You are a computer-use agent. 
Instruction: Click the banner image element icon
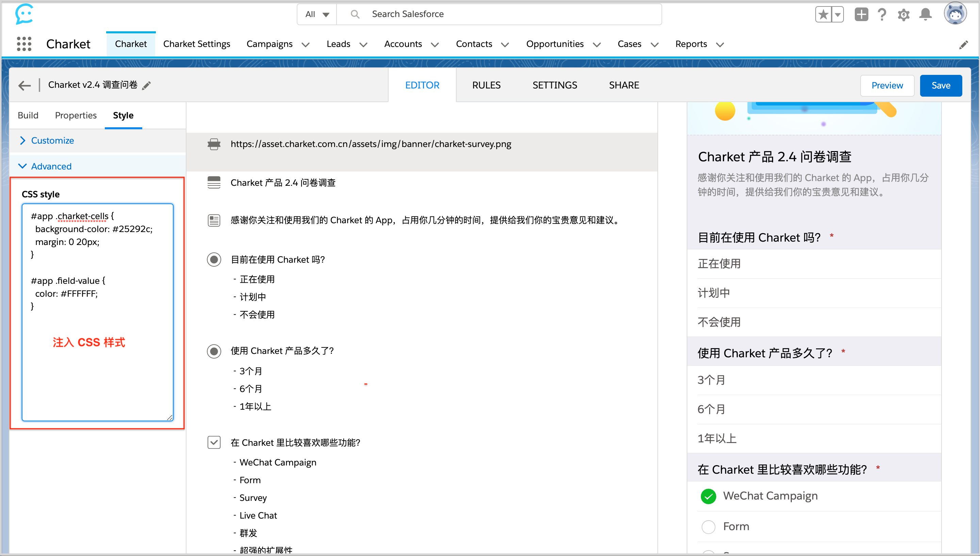pyautogui.click(x=214, y=144)
